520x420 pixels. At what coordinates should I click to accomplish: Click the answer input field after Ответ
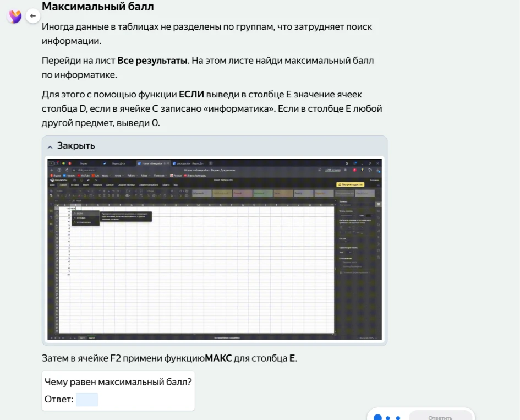click(x=87, y=400)
